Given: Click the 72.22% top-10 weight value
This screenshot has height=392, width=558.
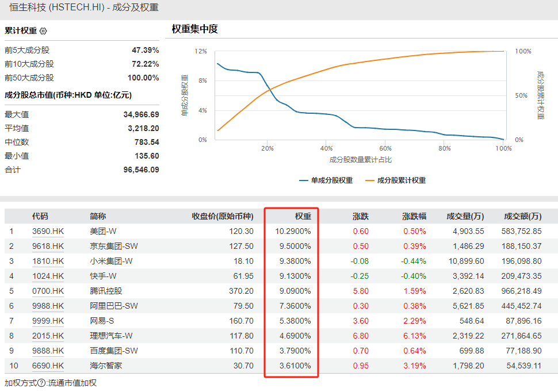Looking at the screenshot, I should coord(145,64).
